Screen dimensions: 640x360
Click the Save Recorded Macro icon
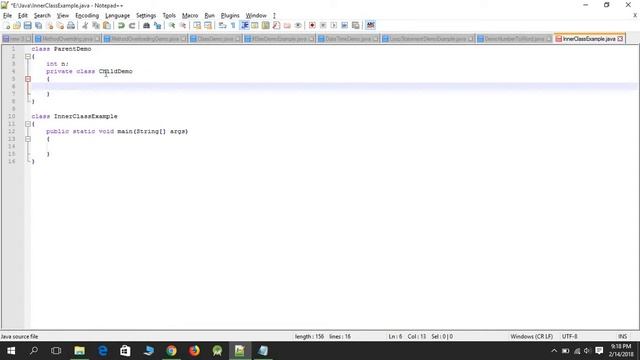[356, 25]
